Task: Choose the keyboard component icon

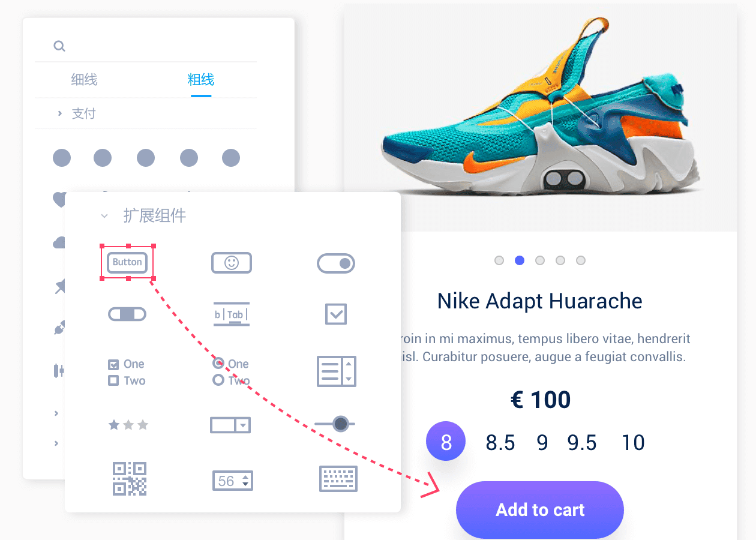Action: (338, 478)
